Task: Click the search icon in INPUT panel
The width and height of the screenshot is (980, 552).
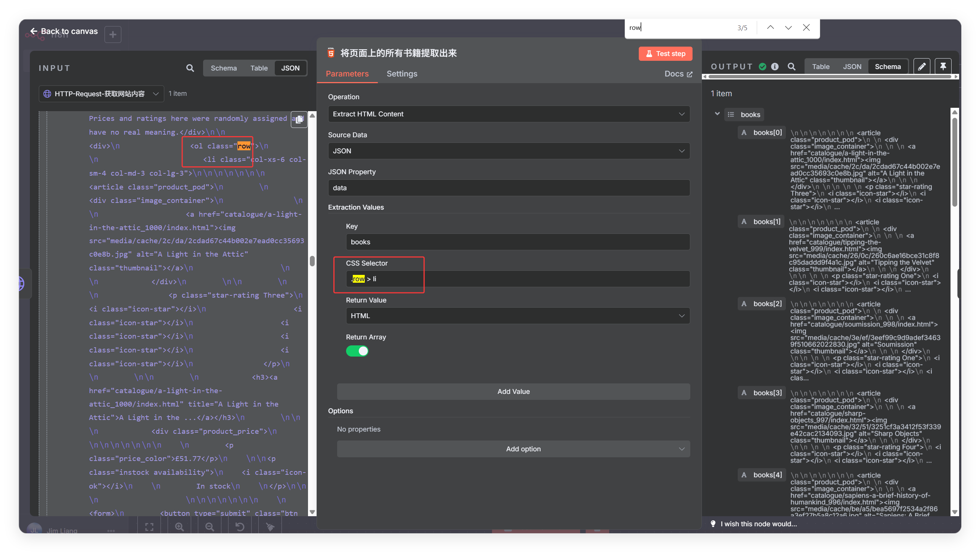Action: click(x=190, y=68)
